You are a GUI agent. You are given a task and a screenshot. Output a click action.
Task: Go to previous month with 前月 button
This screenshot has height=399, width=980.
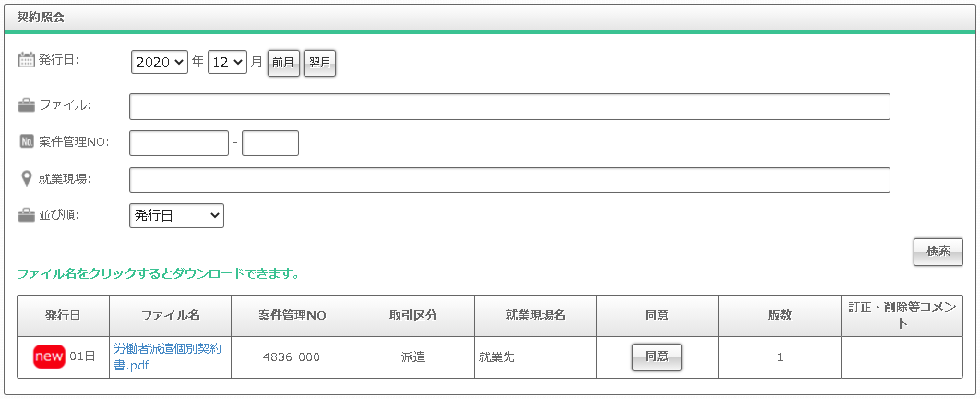point(283,63)
